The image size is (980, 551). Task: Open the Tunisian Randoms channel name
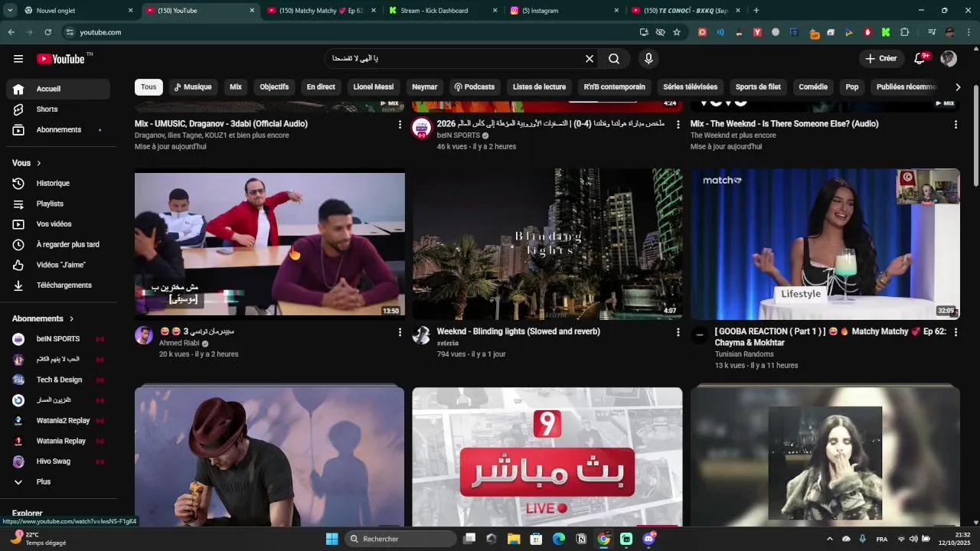click(744, 354)
